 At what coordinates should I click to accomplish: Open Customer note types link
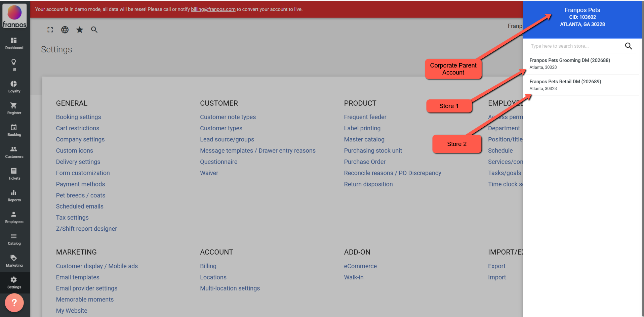[228, 117]
